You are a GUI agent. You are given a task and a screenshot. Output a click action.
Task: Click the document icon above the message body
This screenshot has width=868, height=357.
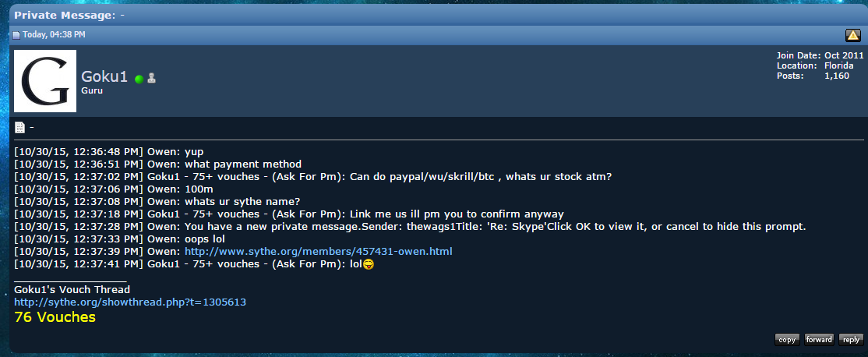(x=19, y=128)
